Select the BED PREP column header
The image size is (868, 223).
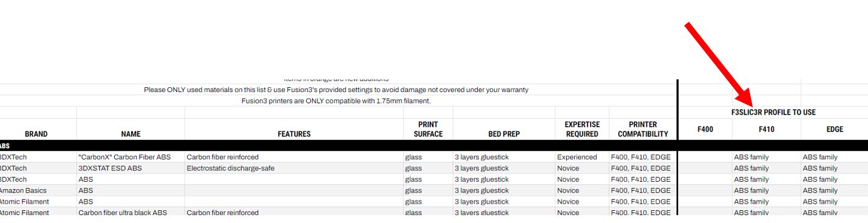tap(504, 134)
